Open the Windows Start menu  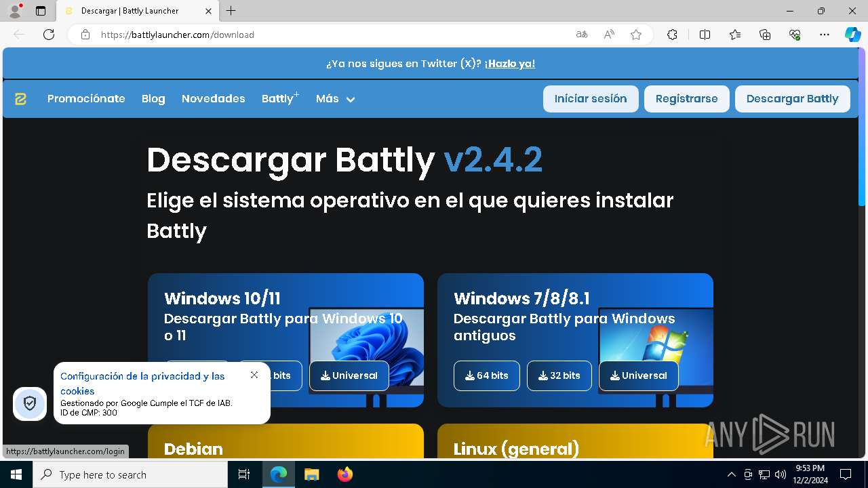(x=16, y=474)
